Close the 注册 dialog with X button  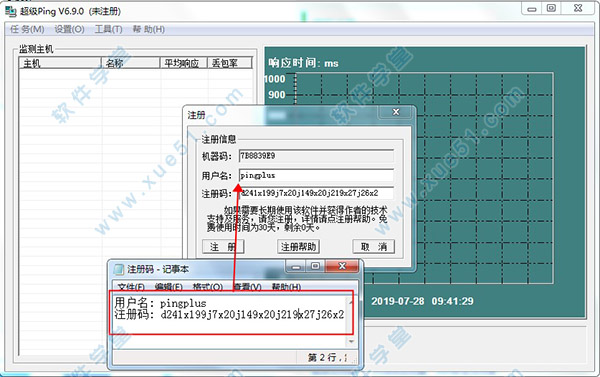pos(396,112)
